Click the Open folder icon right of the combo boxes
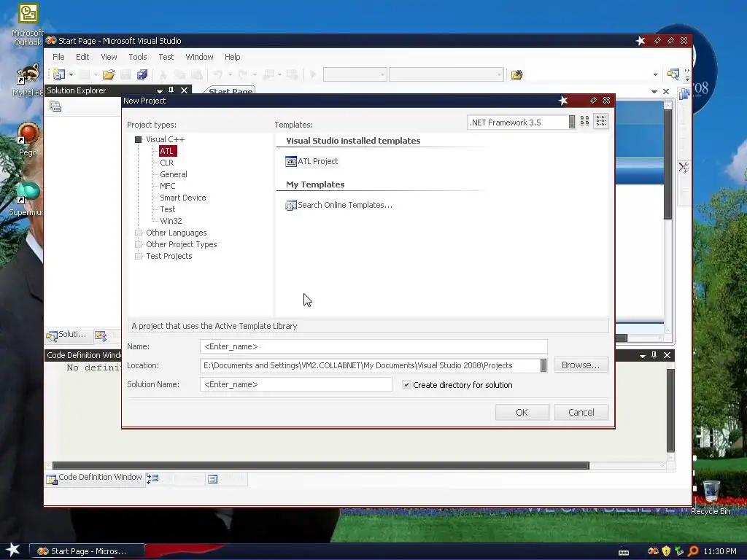Viewport: 747px width, 560px height. (x=517, y=74)
